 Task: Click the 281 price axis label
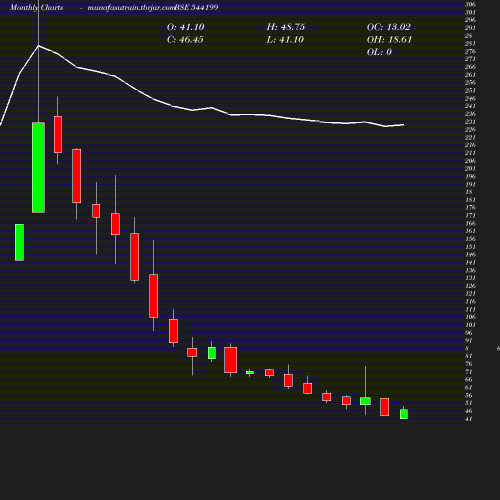tap(470, 44)
